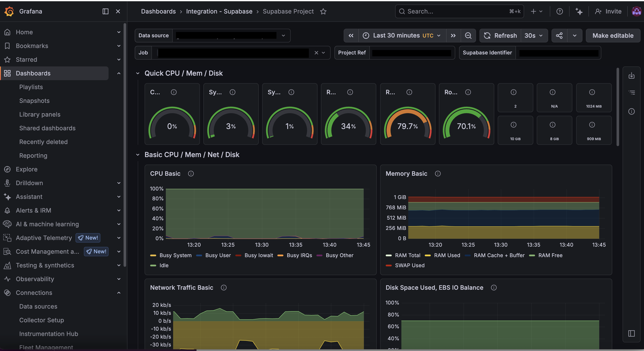
Task: Open the plus new-item menu
Action: [537, 12]
